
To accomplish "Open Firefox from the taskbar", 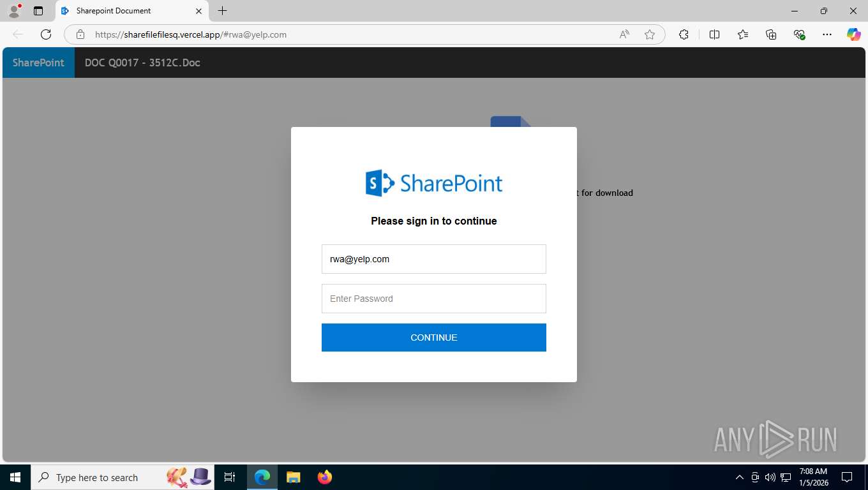I will pyautogui.click(x=325, y=477).
